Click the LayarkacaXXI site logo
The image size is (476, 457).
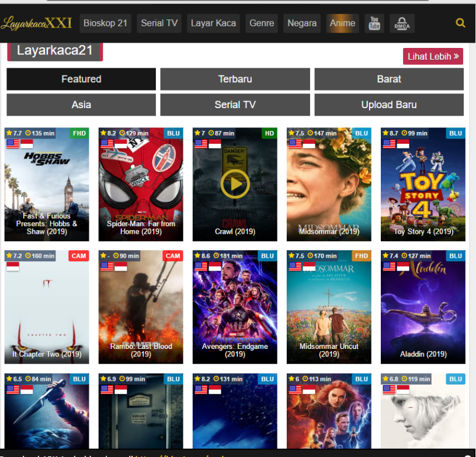pos(36,23)
